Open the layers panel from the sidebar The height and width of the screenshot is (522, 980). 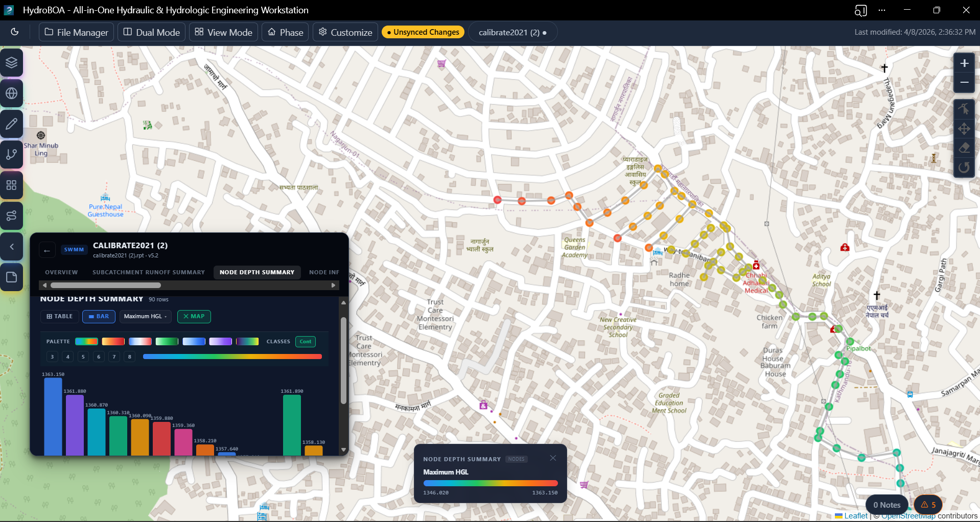[x=12, y=63]
